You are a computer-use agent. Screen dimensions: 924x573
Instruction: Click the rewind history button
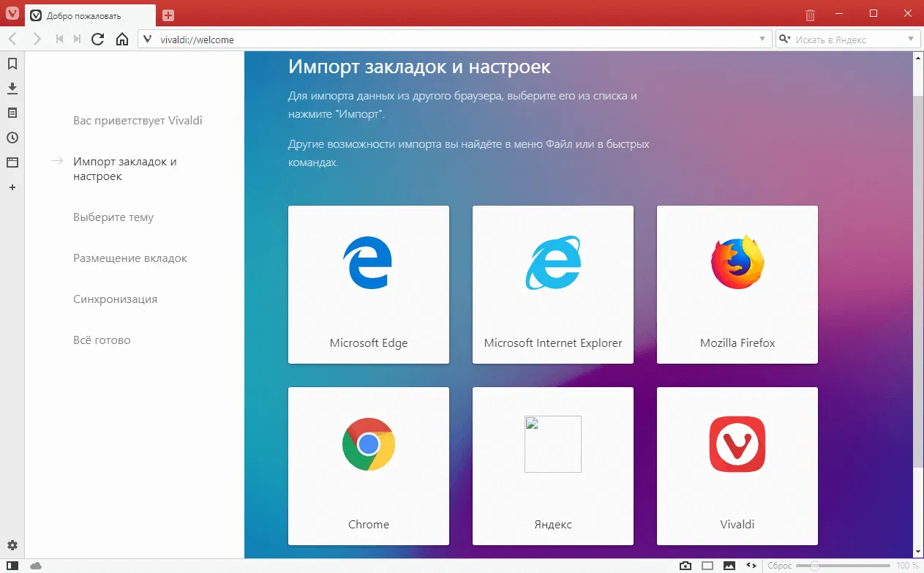pyautogui.click(x=60, y=40)
